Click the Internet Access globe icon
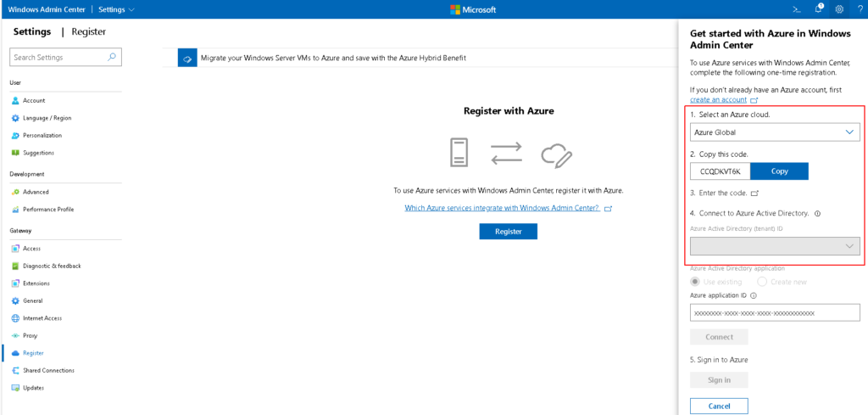 tap(15, 318)
